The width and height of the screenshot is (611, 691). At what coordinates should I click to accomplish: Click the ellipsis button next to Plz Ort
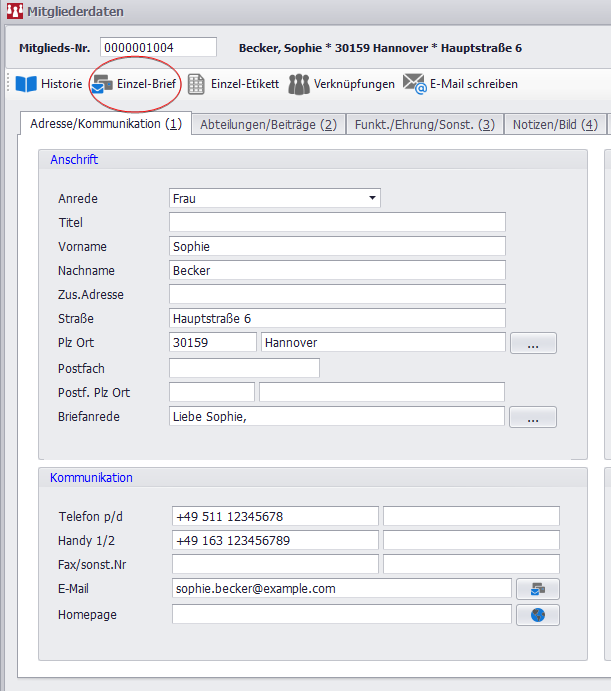[533, 343]
